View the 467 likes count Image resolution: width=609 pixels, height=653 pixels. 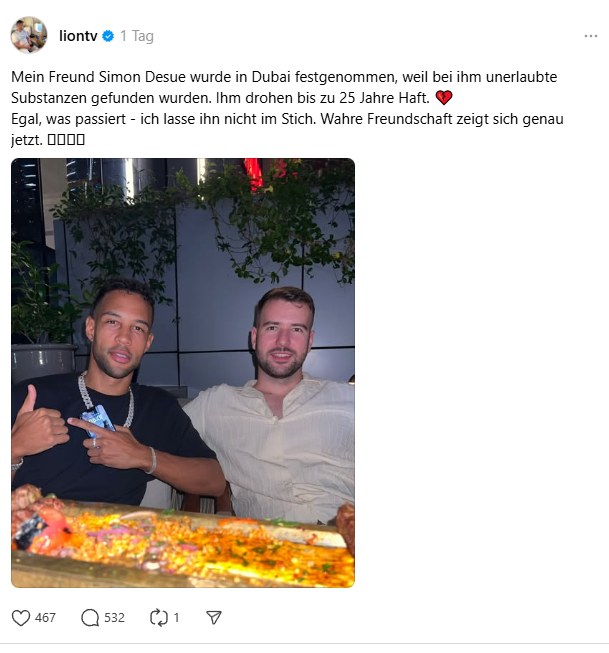[x=45, y=618]
